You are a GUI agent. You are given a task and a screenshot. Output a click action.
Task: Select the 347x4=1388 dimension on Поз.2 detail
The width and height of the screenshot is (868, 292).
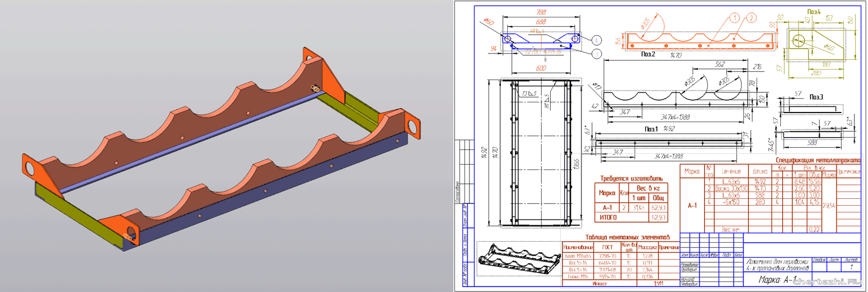[x=675, y=117]
